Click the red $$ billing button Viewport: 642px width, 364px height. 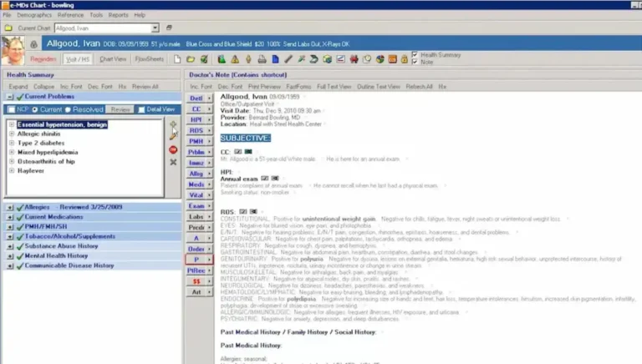tap(196, 281)
